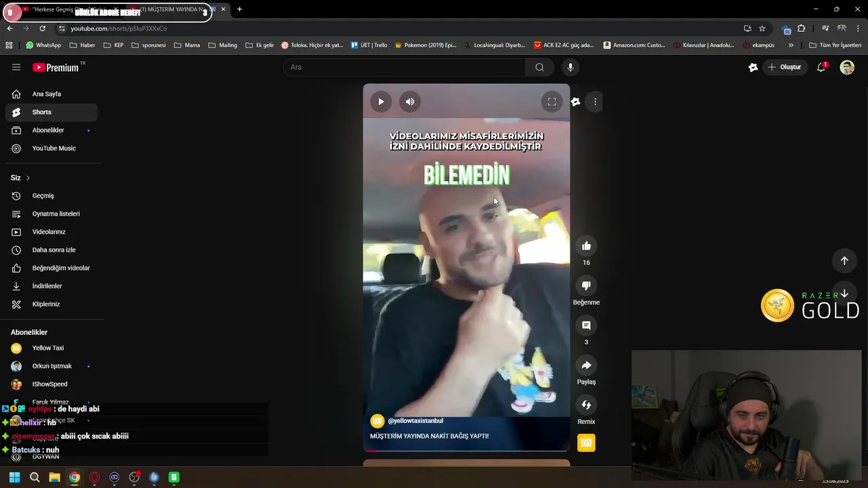Like the Short with thumbs up
Viewport: 868px width, 488px height.
[587, 246]
